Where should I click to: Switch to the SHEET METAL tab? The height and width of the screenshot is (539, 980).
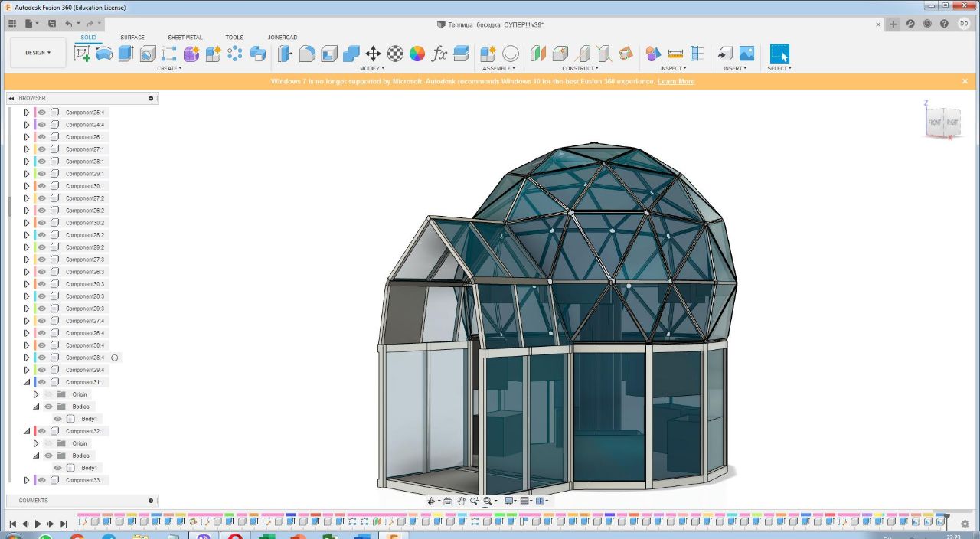point(185,37)
